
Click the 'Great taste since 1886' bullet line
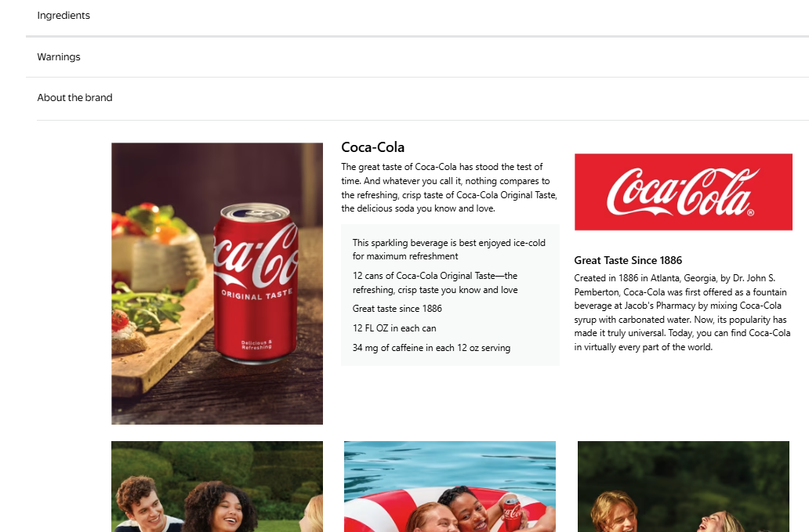pyautogui.click(x=397, y=309)
